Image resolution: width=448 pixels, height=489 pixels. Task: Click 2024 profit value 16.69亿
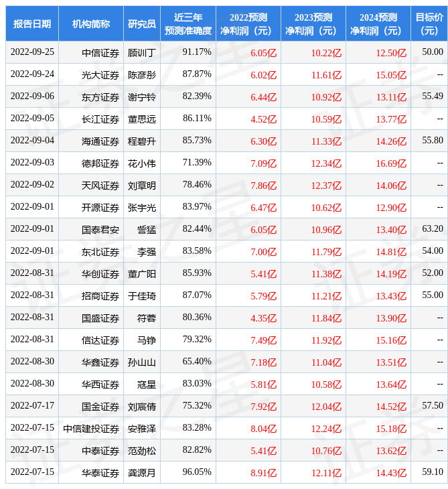pyautogui.click(x=391, y=163)
